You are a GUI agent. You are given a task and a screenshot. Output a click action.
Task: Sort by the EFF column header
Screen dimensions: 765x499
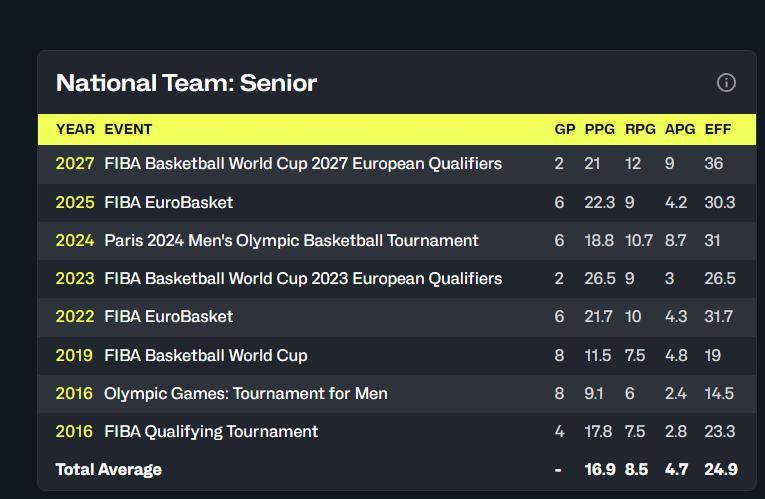[x=718, y=129]
